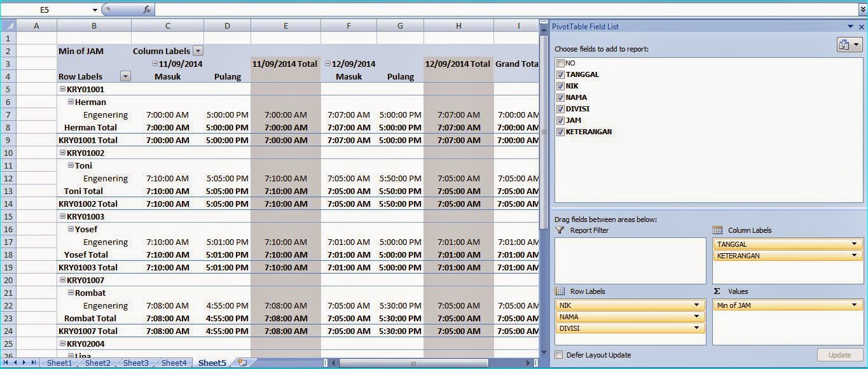
Task: Click the first-sheet navigation arrow icon
Action: point(6,362)
